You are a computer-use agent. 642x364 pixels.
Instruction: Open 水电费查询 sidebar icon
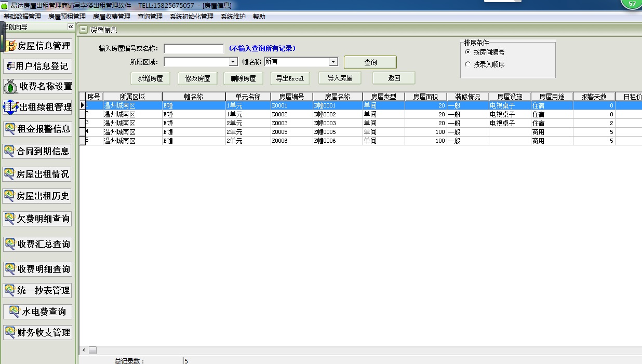click(x=14, y=312)
